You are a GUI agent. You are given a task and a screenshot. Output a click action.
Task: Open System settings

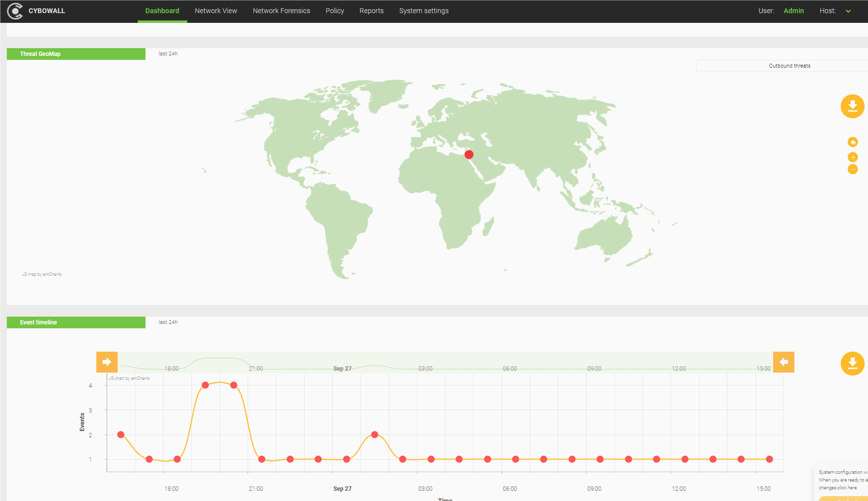tap(424, 11)
